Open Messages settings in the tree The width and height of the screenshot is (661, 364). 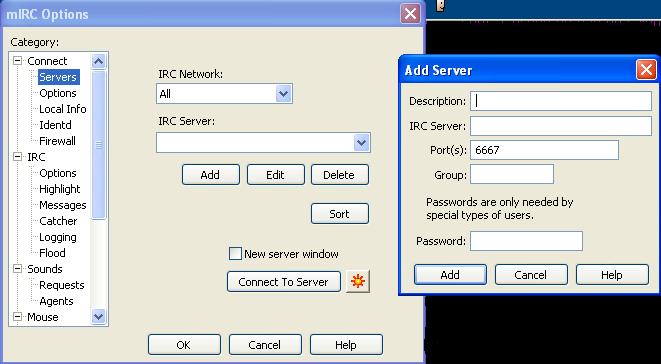(63, 205)
